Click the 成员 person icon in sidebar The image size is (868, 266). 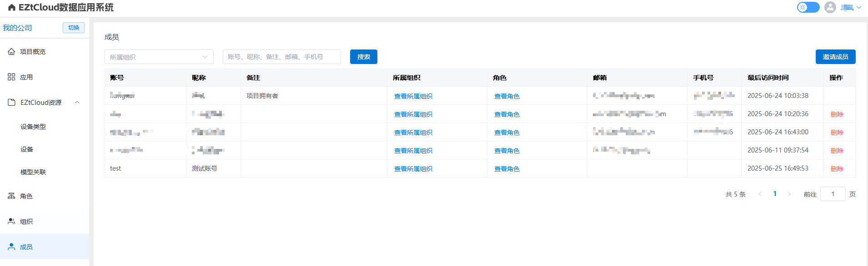click(x=11, y=247)
